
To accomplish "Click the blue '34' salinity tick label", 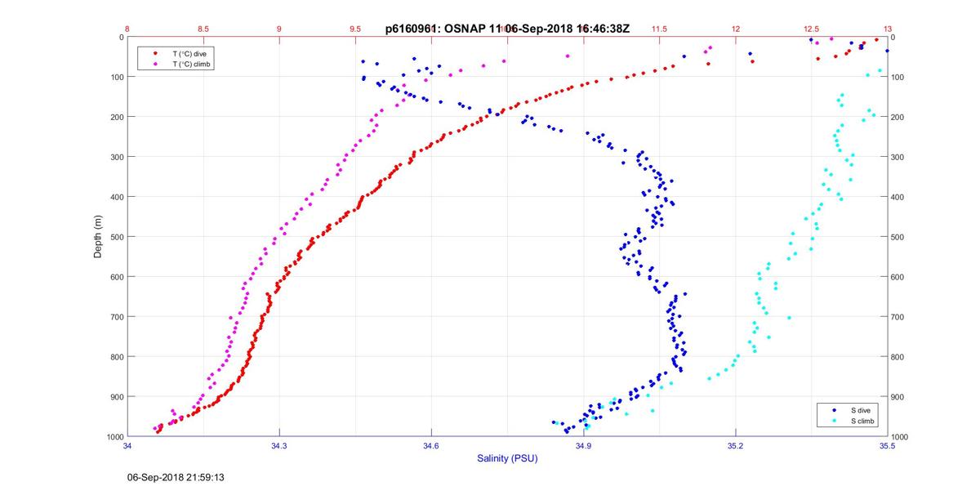I will point(127,446).
